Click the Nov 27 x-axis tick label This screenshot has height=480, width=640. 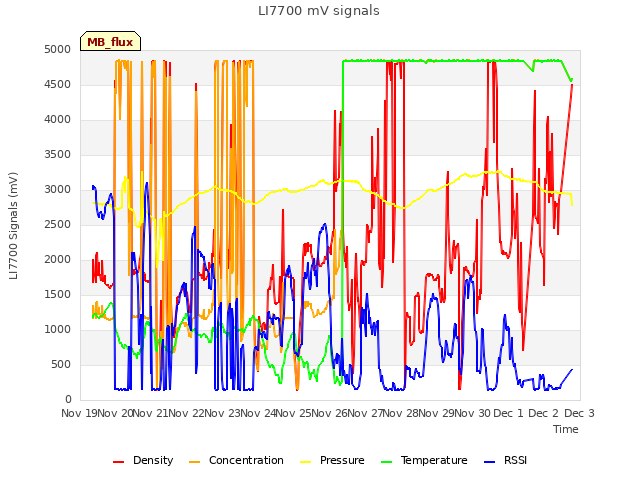[x=366, y=413]
